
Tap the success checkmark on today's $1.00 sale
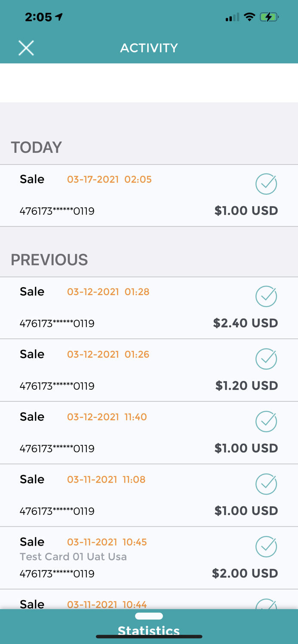tap(266, 184)
